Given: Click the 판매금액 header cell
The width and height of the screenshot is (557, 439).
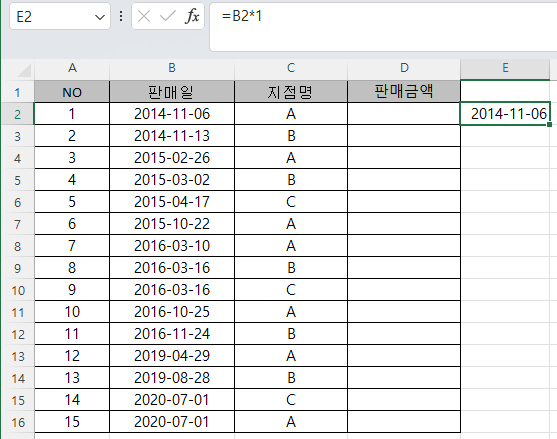Looking at the screenshot, I should (404, 92).
